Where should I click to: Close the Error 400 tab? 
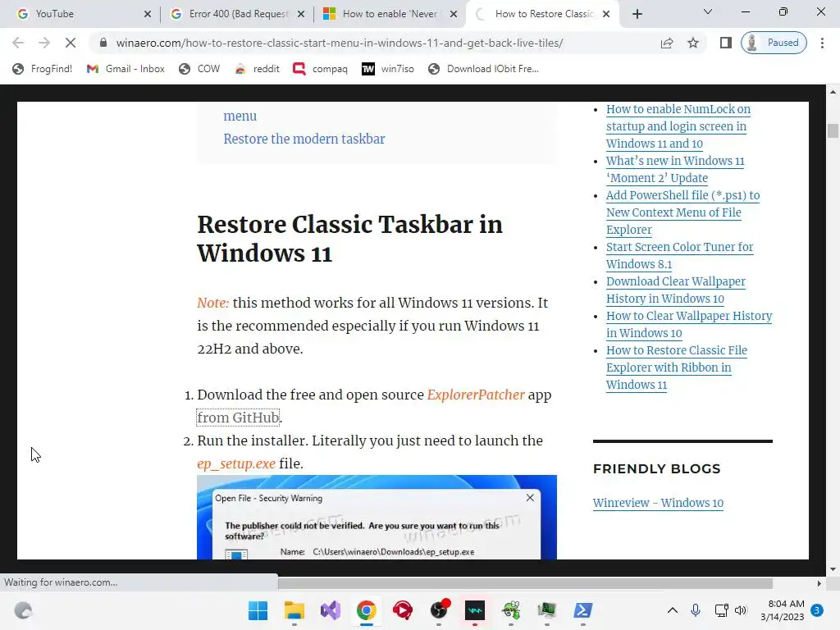[301, 14]
